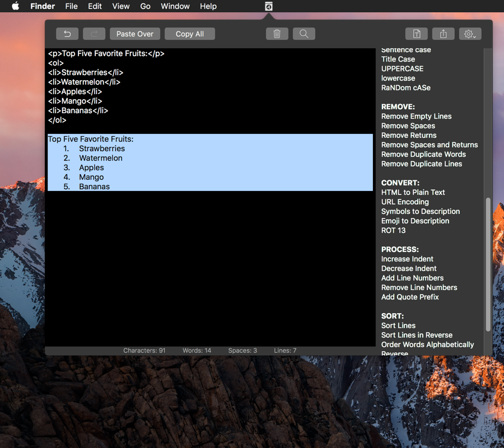Viewport: 504px width, 448px height.
Task: Apply Emoji to Description
Action: [x=415, y=221]
